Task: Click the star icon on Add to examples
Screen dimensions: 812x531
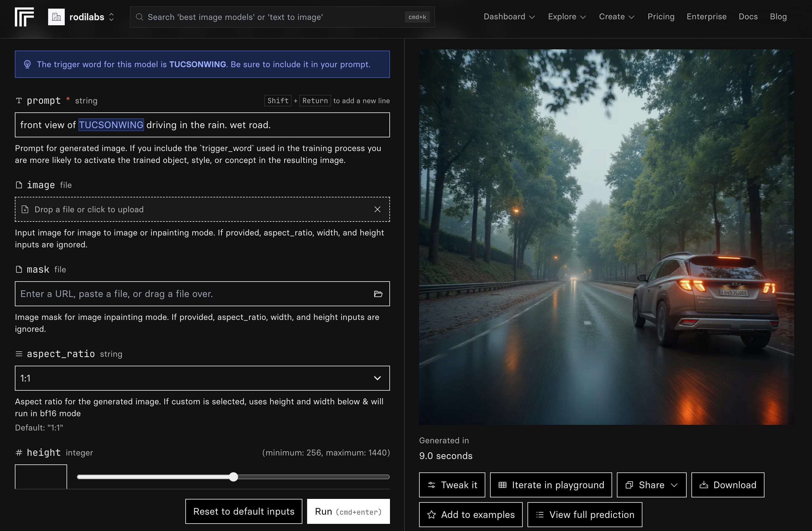Action: pos(432,515)
